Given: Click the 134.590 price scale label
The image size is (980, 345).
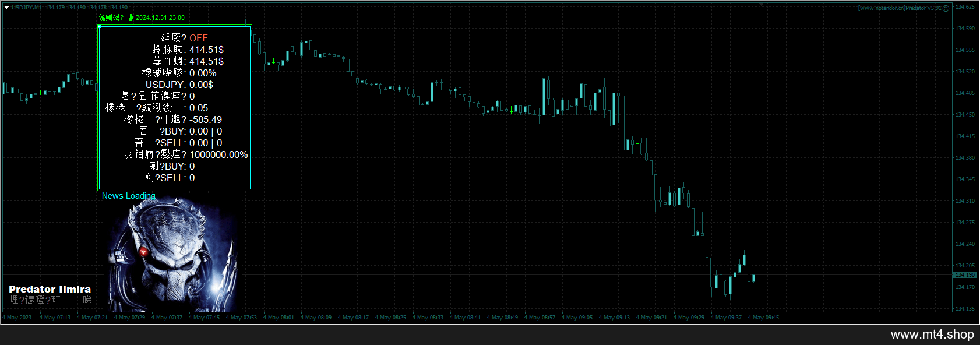Looking at the screenshot, I should coord(965,29).
